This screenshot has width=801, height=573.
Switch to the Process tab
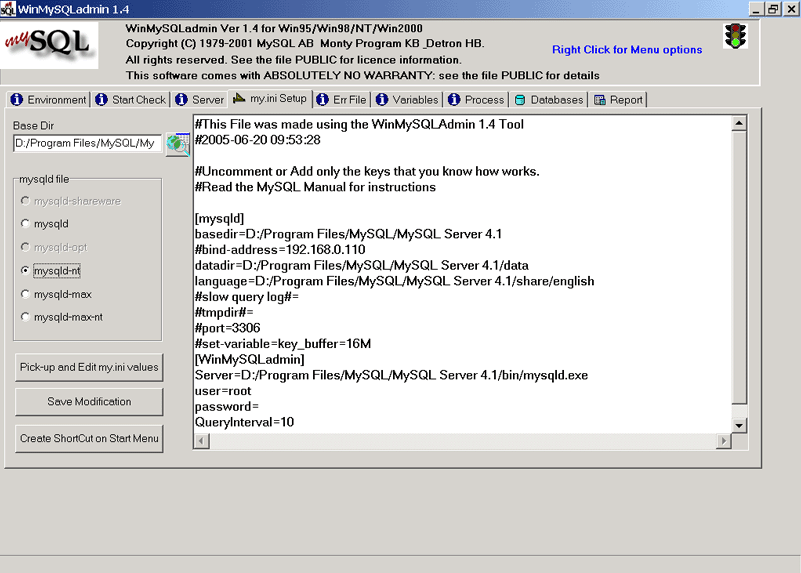coord(476,100)
